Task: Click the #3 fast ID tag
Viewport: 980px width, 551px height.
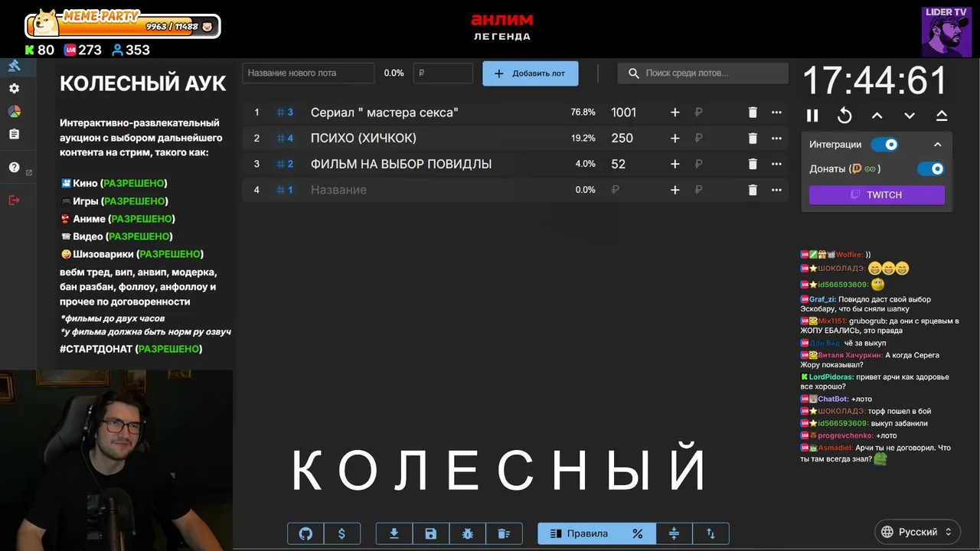Action: (285, 112)
